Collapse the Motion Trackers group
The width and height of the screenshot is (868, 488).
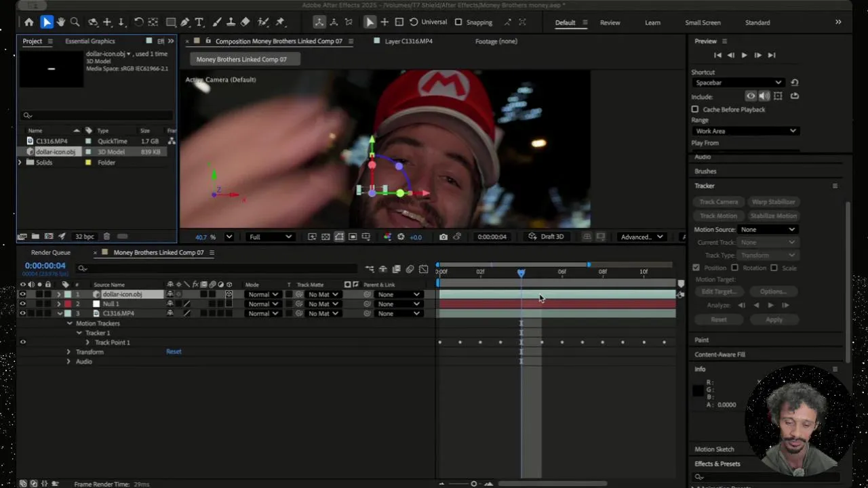[69, 323]
